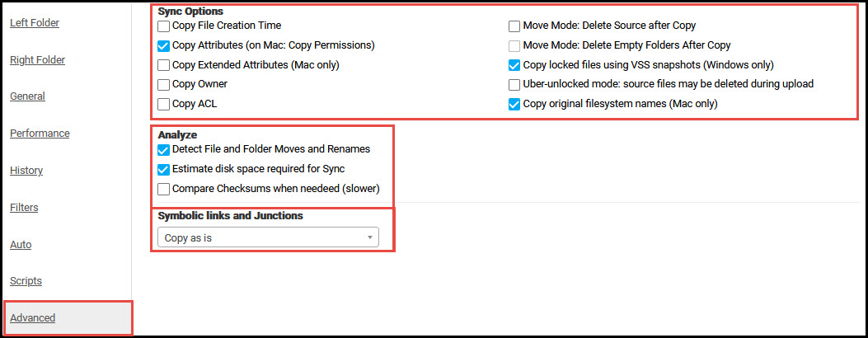Uncheck Detect File and Folder Moves and Renames
The height and width of the screenshot is (338, 868).
coord(163,150)
